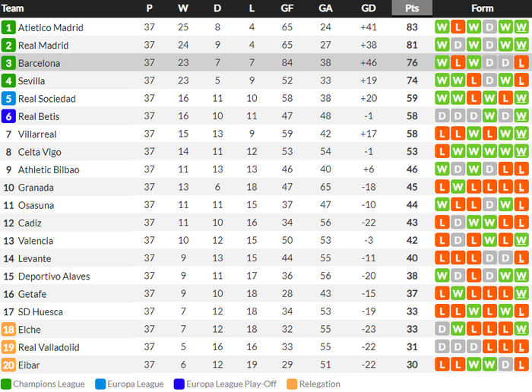Screen dimensions: 532x392
Task: Click Atletico Madrid's green position 1 badge
Action: pos(8,27)
